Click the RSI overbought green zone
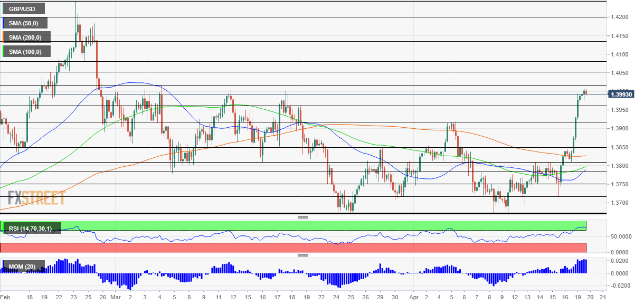 coord(317,225)
